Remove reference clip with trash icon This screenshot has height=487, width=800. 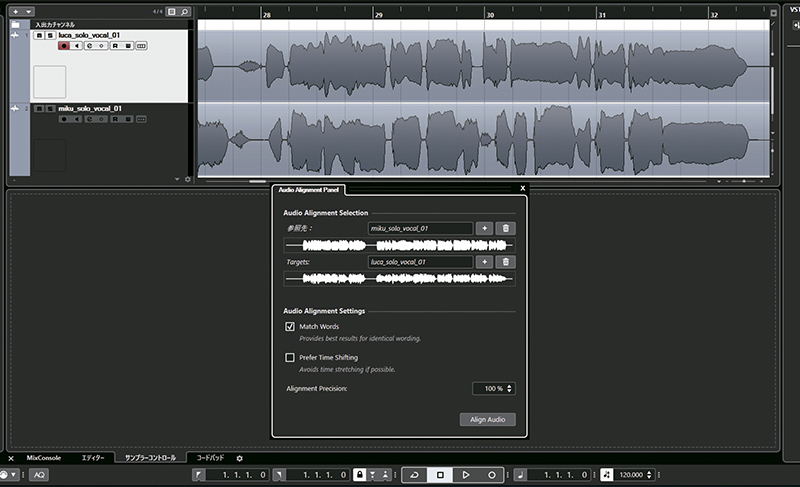506,228
